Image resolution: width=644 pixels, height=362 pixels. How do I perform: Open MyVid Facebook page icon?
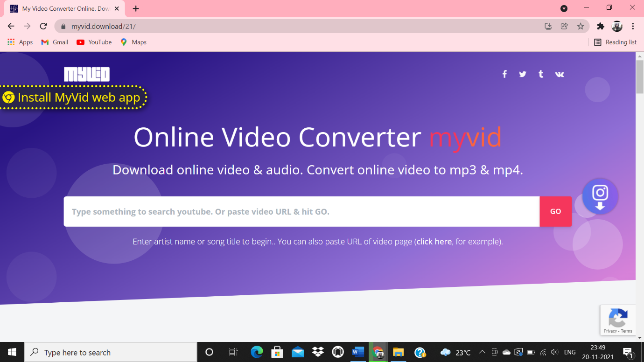504,74
